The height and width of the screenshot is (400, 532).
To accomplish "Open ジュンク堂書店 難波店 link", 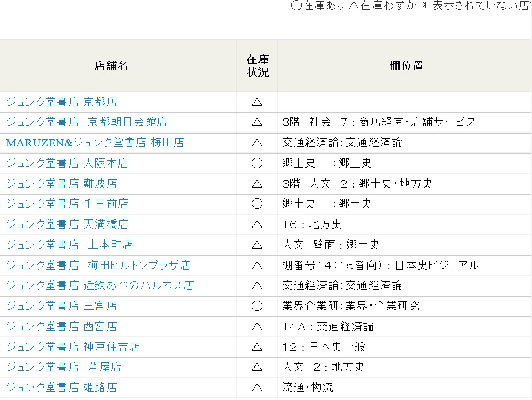I will [62, 184].
